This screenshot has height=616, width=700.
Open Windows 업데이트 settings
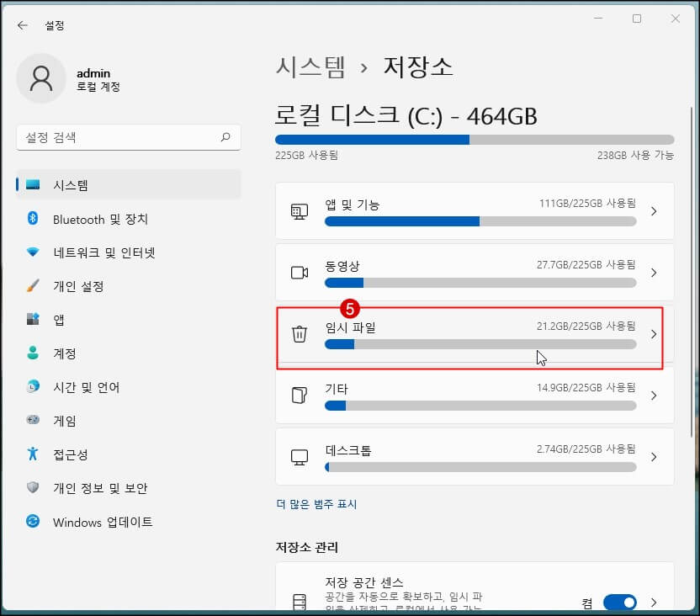click(x=101, y=522)
